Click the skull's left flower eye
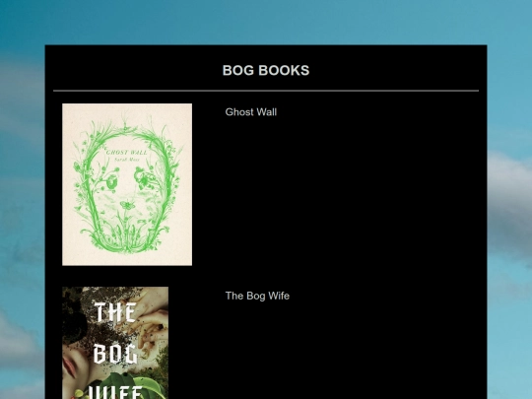The height and width of the screenshot is (399, 532). [x=111, y=182]
